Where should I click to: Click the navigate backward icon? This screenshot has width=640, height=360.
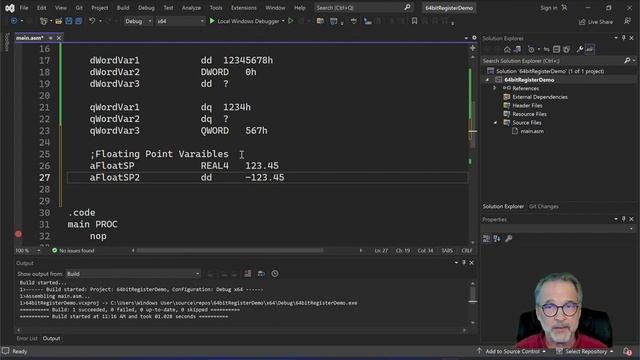coord(14,21)
